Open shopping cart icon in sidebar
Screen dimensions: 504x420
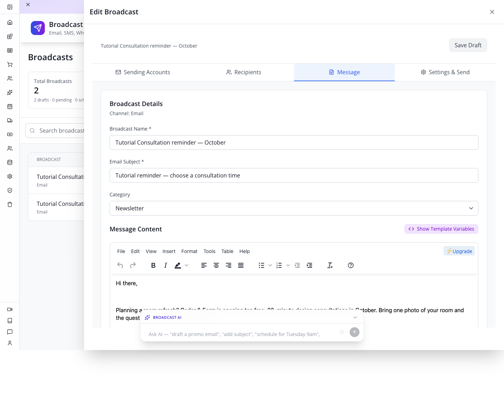click(10, 64)
